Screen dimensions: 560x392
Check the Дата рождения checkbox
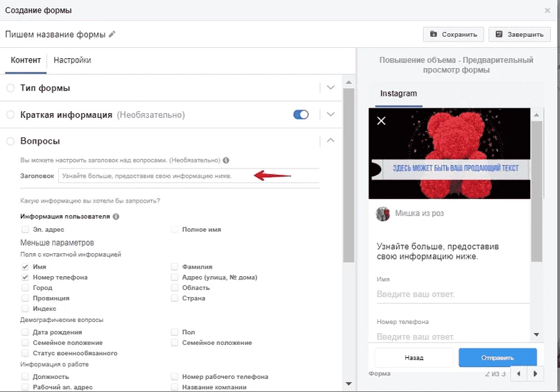[25, 332]
